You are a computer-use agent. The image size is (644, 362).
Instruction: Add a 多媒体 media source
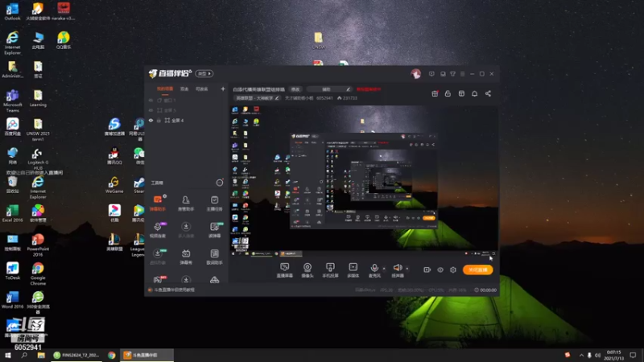(353, 270)
